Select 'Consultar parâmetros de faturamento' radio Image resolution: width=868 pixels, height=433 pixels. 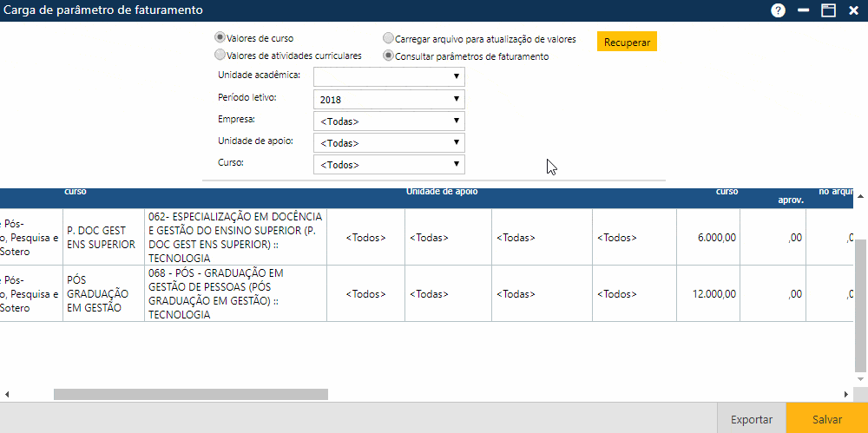(x=389, y=56)
